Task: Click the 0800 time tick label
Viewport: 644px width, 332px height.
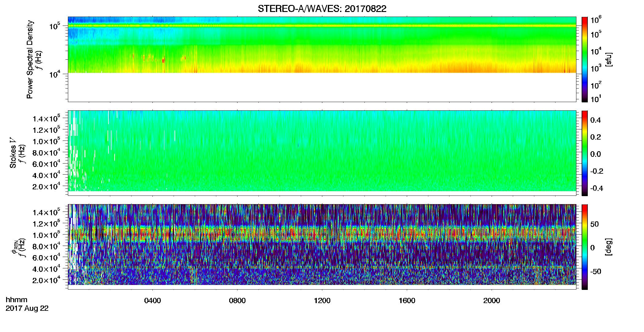Action: click(237, 301)
